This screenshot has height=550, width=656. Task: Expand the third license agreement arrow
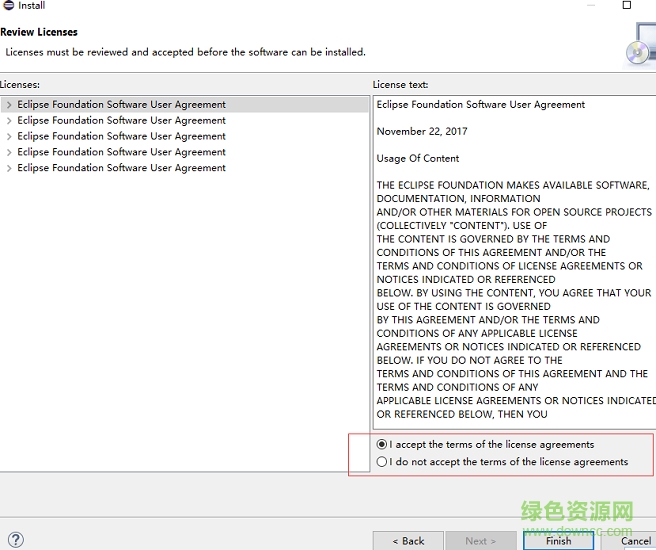(x=9, y=137)
